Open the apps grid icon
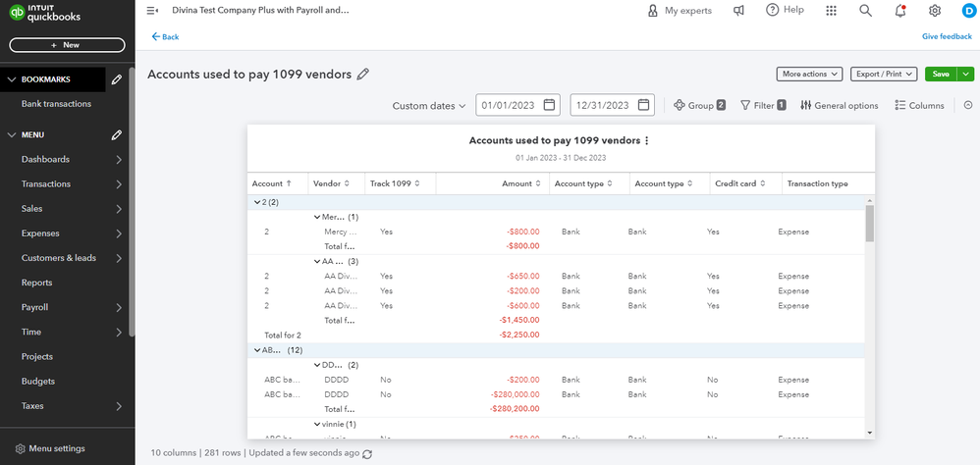Viewport: 980px width, 465px height. point(832,11)
